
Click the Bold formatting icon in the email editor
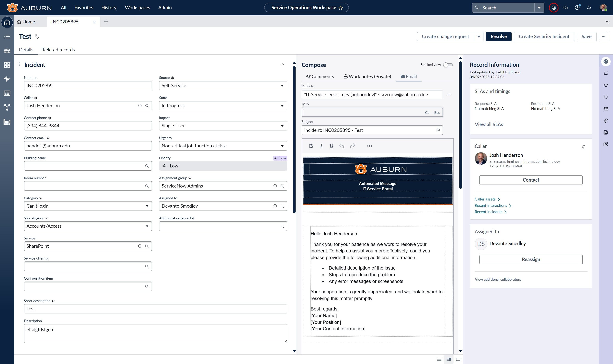tap(311, 146)
